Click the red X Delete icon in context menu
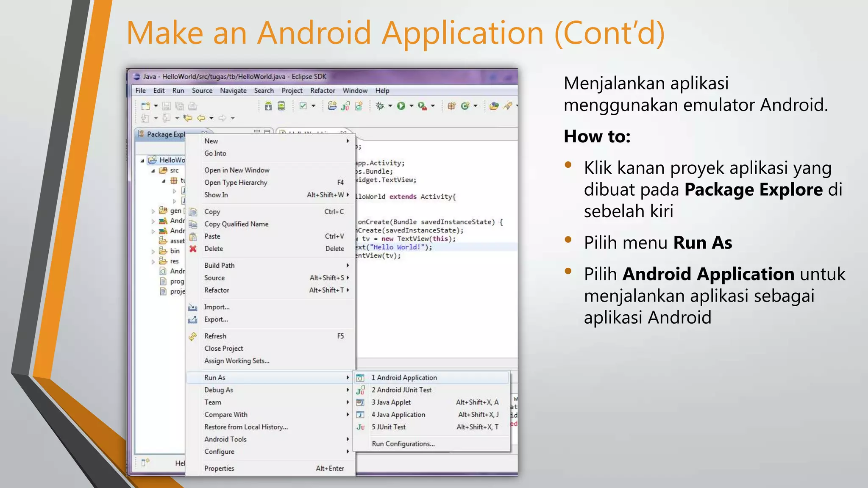Screen dimensions: 868x488 [193, 249]
